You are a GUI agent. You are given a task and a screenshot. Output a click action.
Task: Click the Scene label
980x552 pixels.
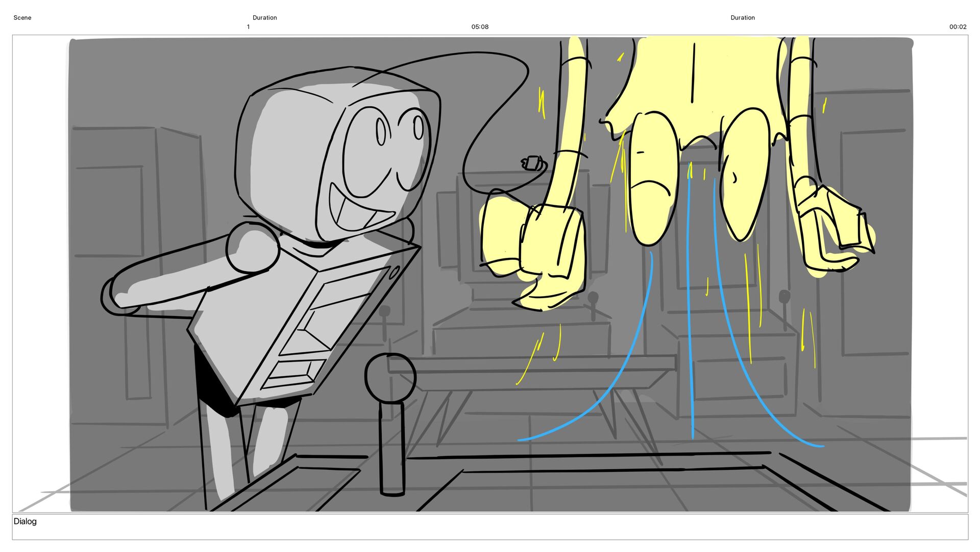(x=22, y=17)
